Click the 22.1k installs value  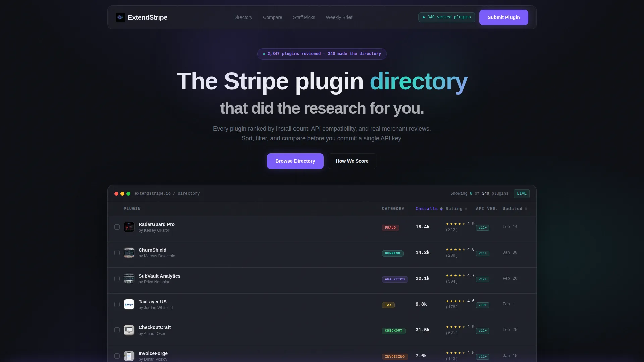(422, 279)
